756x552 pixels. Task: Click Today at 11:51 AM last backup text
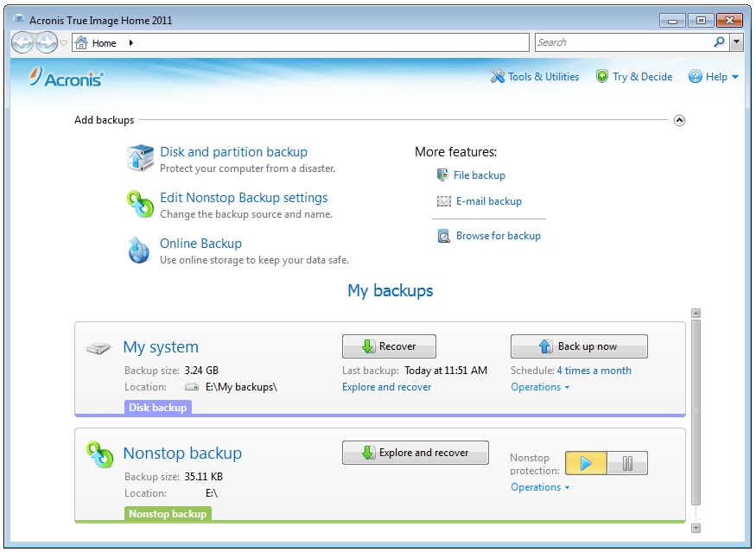tap(446, 371)
